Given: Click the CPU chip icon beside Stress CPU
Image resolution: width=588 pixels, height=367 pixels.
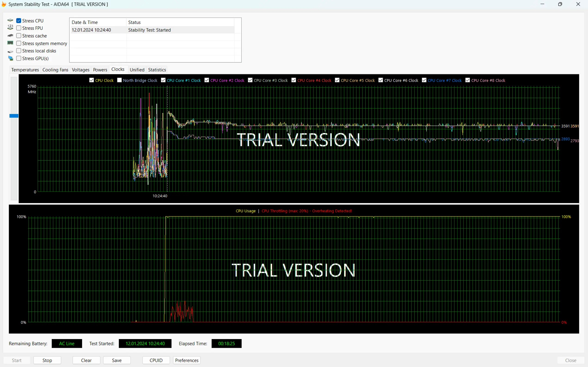Looking at the screenshot, I should click(10, 20).
